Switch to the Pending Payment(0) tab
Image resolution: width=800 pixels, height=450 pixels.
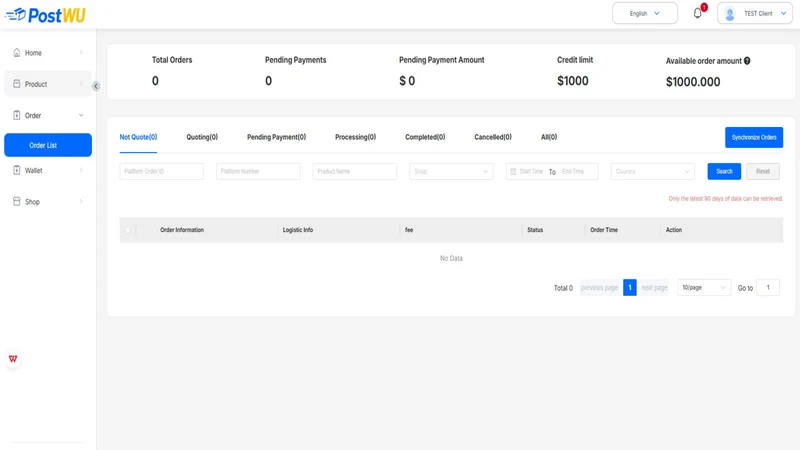pyautogui.click(x=277, y=137)
